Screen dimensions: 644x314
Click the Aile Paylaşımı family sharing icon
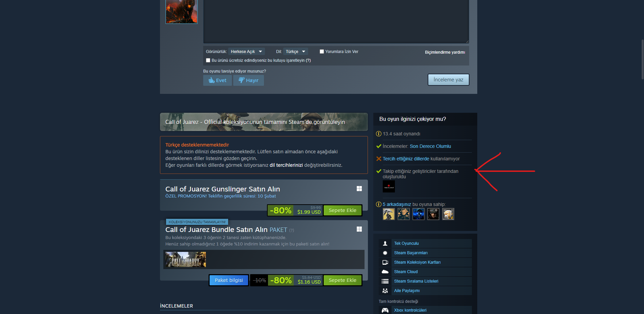point(385,291)
